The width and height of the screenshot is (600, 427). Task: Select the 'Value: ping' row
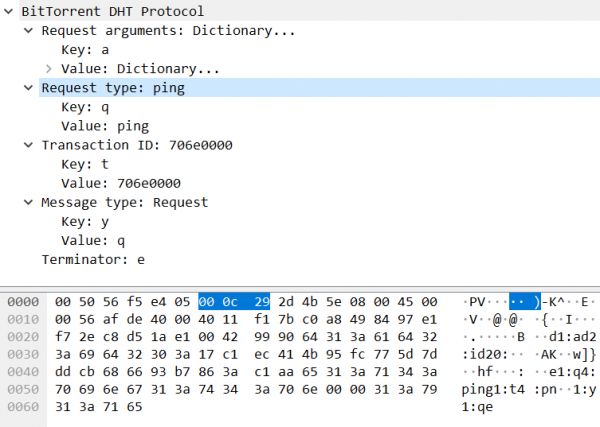pyautogui.click(x=329, y=126)
